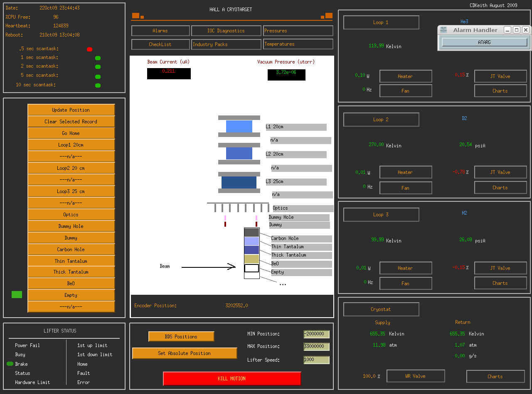The height and width of the screenshot is (394, 532).
Task: Open Loop 1 Fan controls
Action: [x=406, y=91]
